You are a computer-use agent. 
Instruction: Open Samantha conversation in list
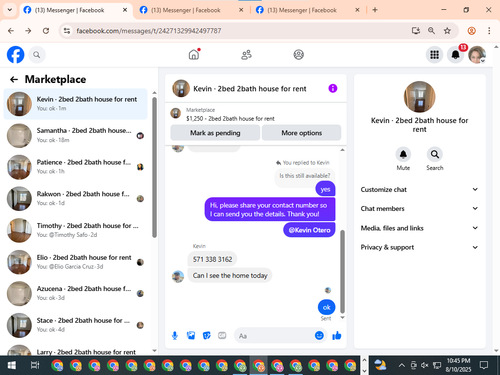click(76, 135)
